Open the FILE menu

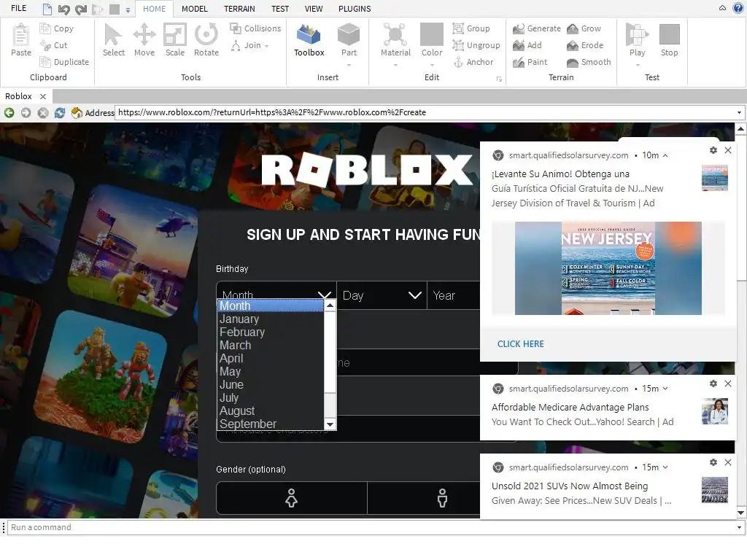(x=18, y=8)
